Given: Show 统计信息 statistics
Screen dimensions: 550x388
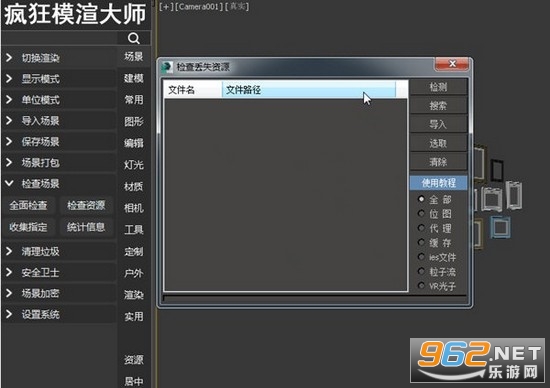Looking at the screenshot, I should point(86,227).
